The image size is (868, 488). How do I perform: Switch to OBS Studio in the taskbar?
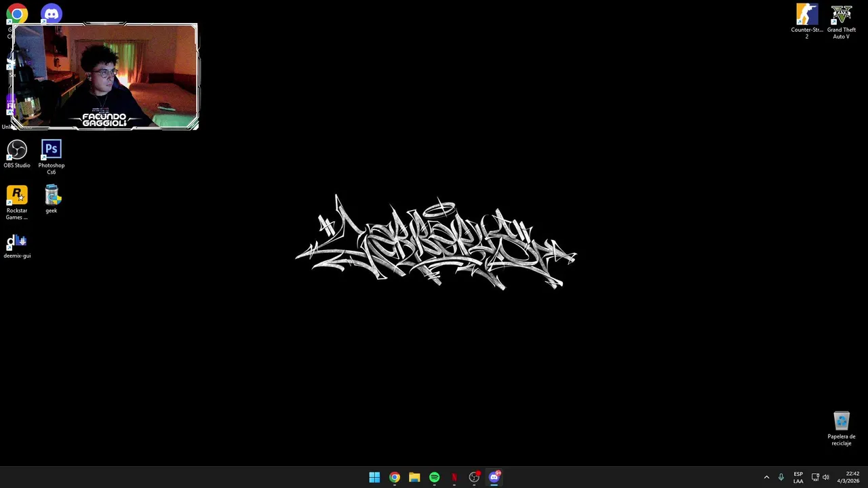click(x=474, y=477)
